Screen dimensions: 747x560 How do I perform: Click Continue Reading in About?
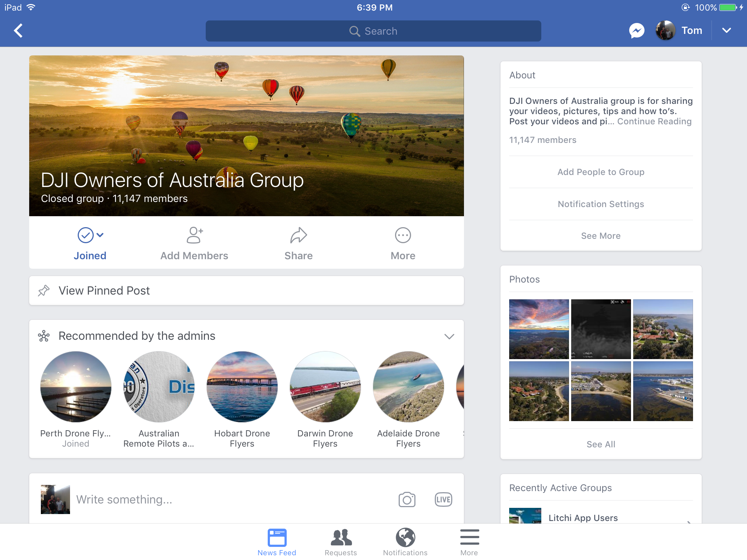[x=654, y=121]
